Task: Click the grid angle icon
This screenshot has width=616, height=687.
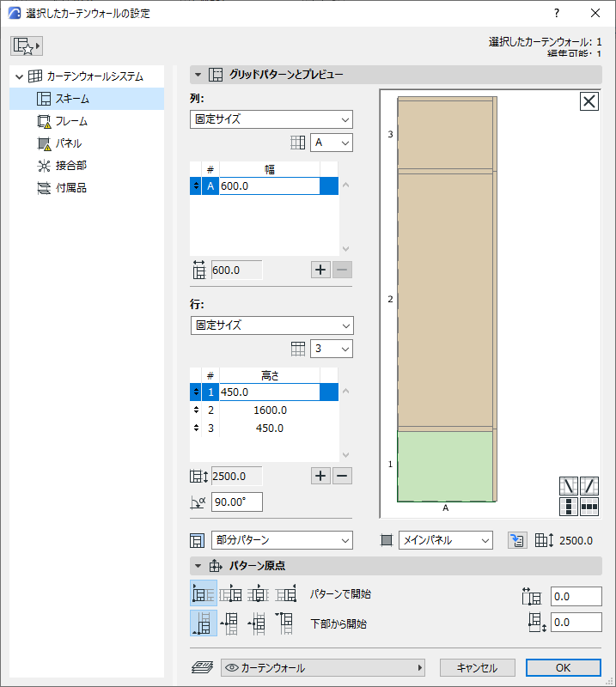Action: [198, 502]
